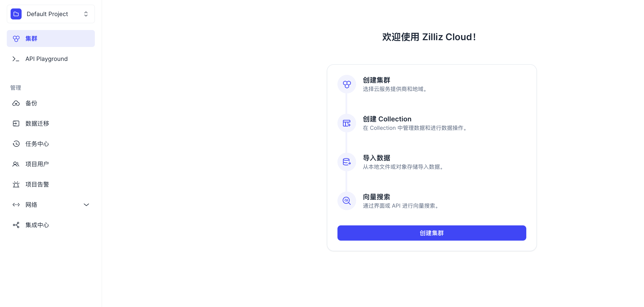
Task: Click the 数据迁移 migration icon
Action: coord(16,123)
